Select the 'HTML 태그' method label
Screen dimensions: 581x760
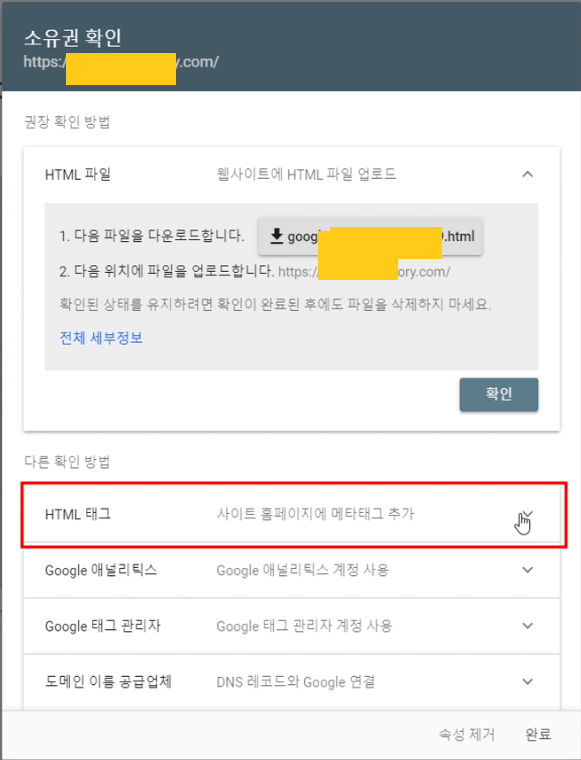pos(78,514)
